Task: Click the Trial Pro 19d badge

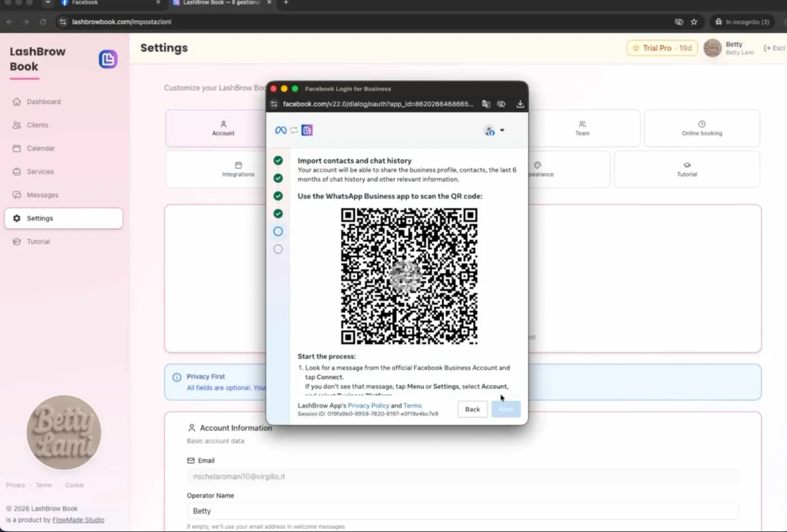Action: click(x=662, y=48)
